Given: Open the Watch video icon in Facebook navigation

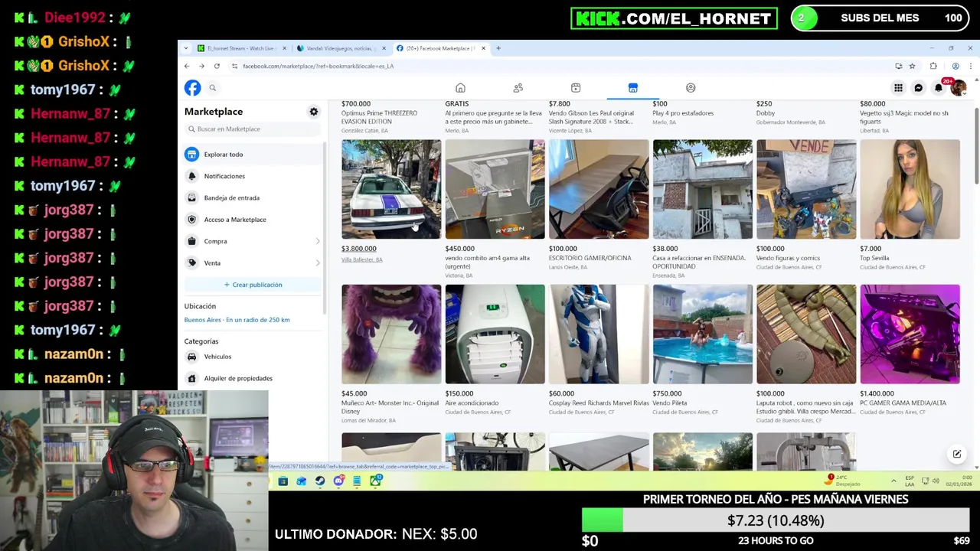Looking at the screenshot, I should point(576,88).
